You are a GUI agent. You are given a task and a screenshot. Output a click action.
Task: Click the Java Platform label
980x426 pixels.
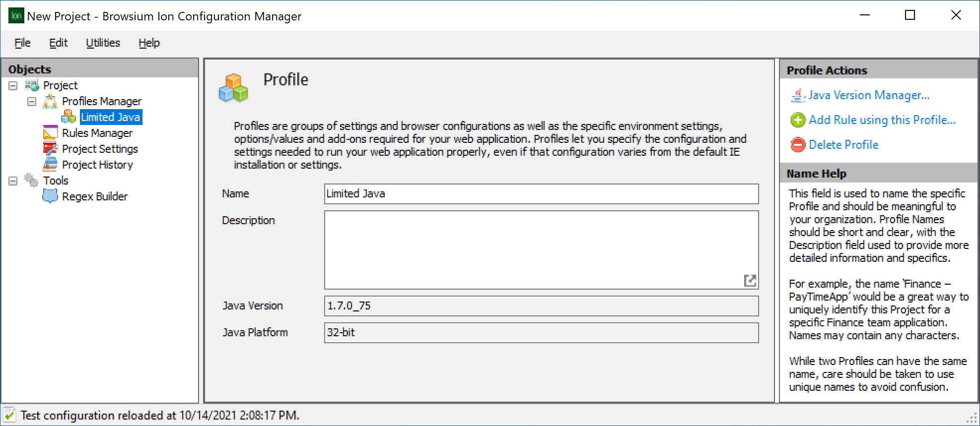click(x=255, y=333)
